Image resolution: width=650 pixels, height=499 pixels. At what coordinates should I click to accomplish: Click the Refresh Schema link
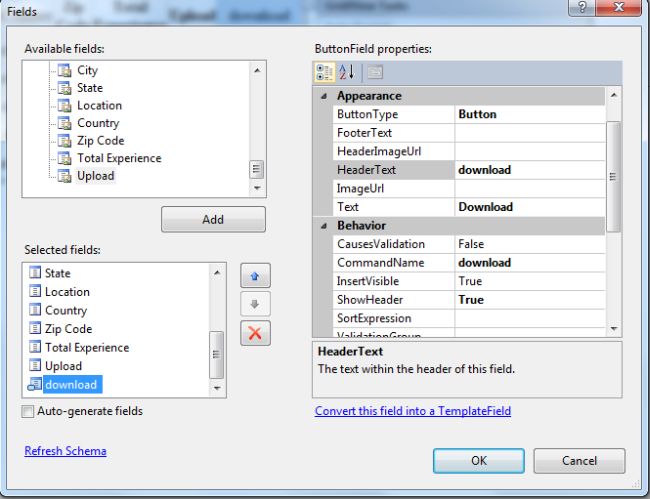point(65,451)
